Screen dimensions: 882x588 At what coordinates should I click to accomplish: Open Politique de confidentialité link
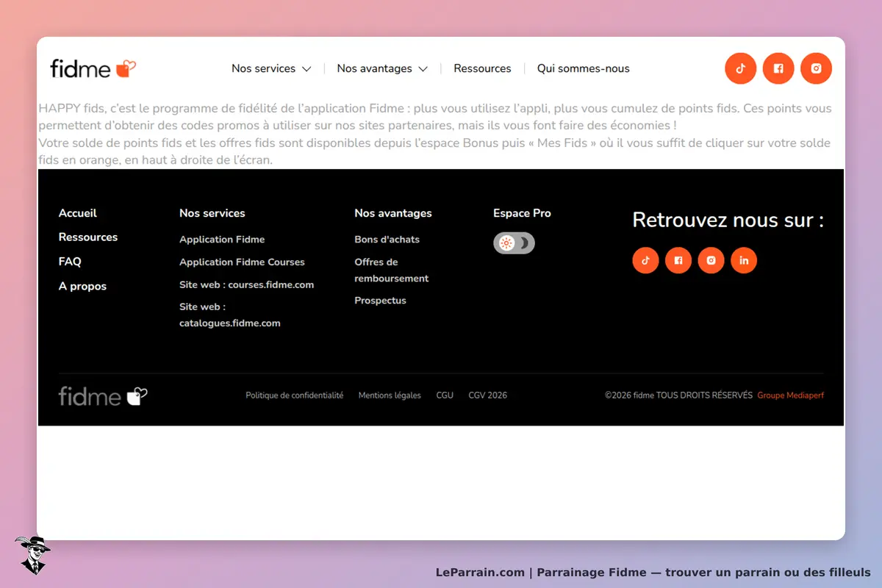[294, 395]
